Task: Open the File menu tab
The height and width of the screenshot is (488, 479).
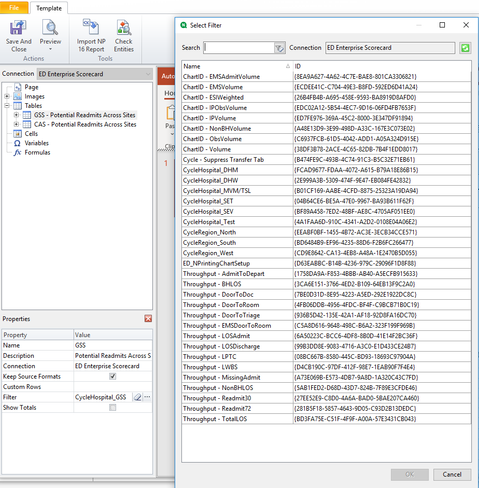Action: coord(14,7)
